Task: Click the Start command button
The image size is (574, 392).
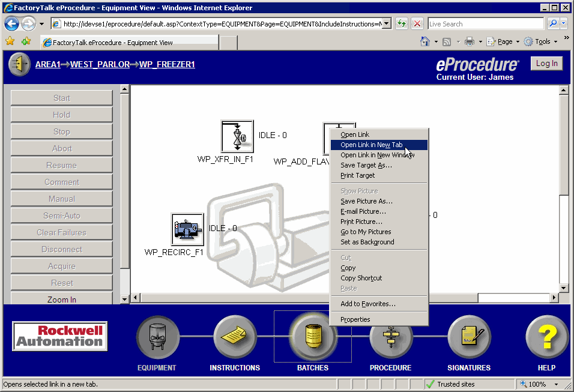Action: click(61, 98)
